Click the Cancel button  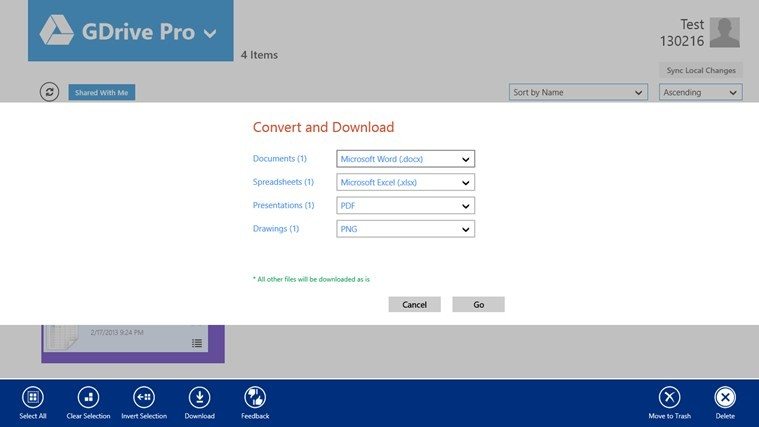[x=414, y=305]
